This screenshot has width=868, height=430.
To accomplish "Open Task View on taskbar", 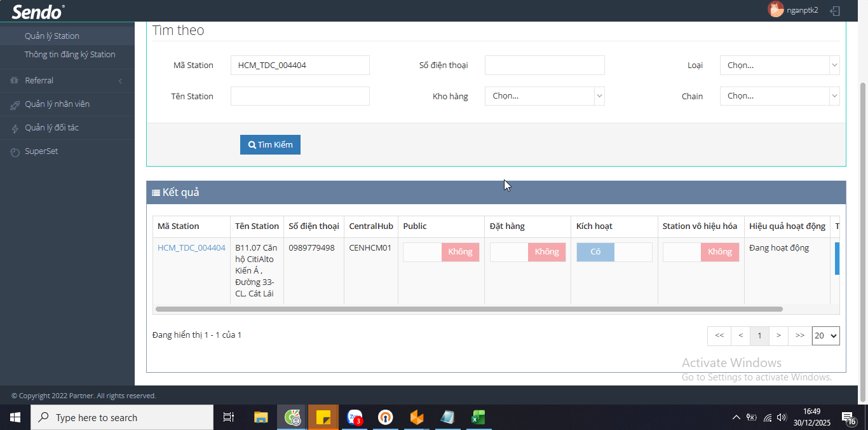I will click(229, 417).
